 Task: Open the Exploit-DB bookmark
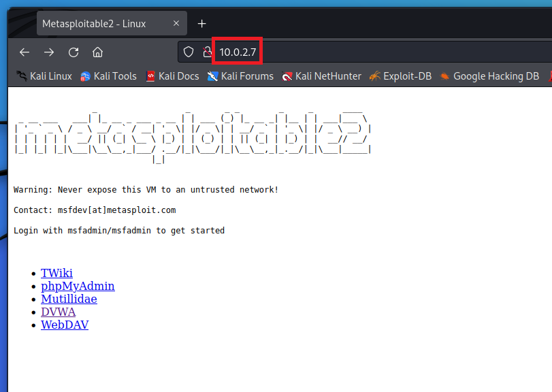(400, 76)
